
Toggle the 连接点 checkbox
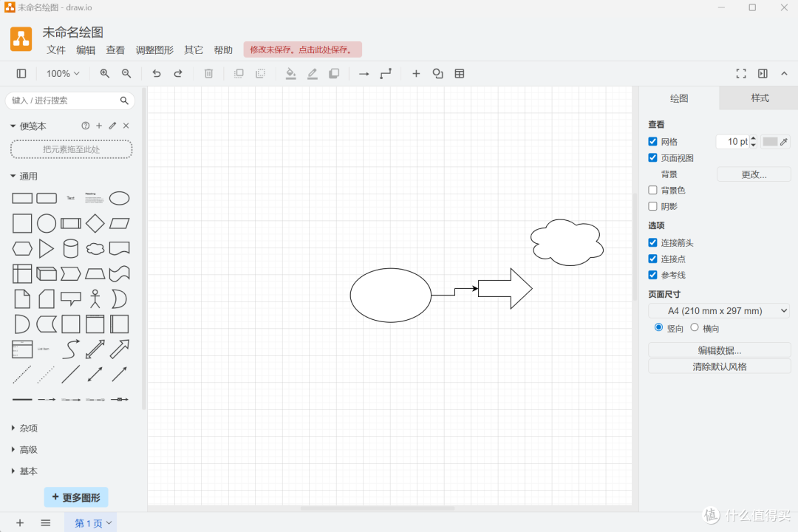[x=653, y=259]
